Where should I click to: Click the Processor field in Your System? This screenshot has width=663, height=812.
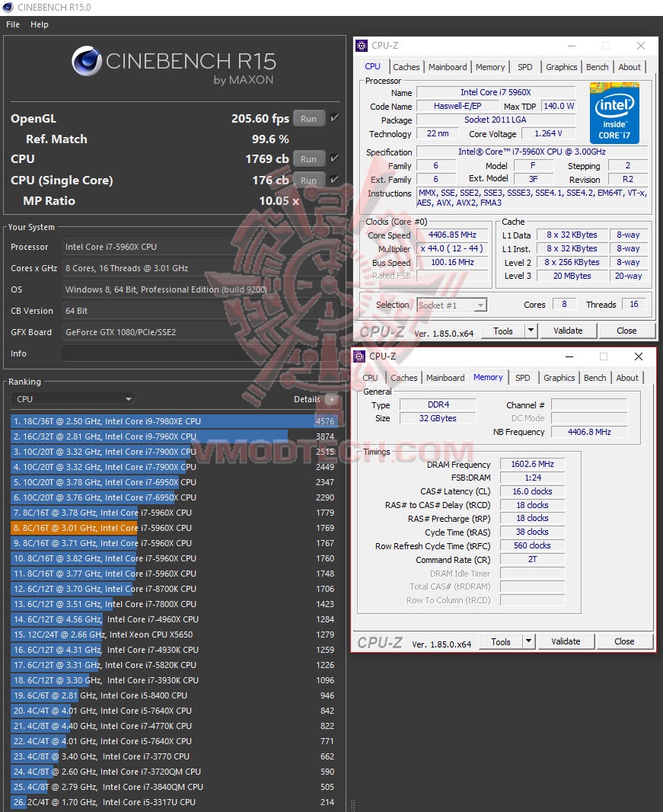point(201,247)
